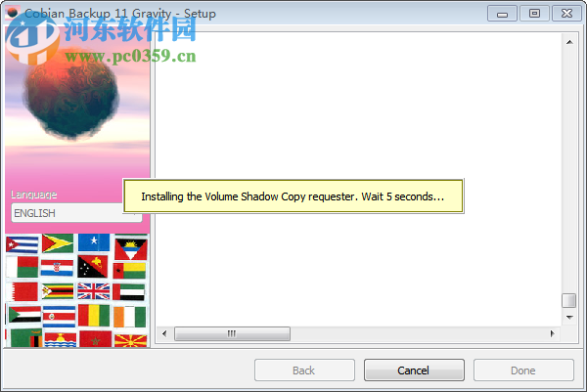Image resolution: width=587 pixels, height=392 pixels.
Task: Click the Zimbabwe flag icon
Action: 58,291
